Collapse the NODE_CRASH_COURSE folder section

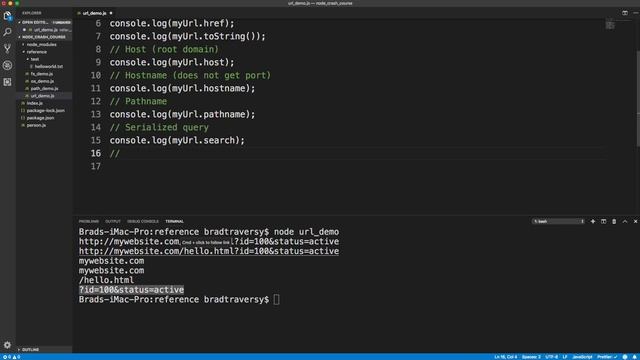(44, 37)
